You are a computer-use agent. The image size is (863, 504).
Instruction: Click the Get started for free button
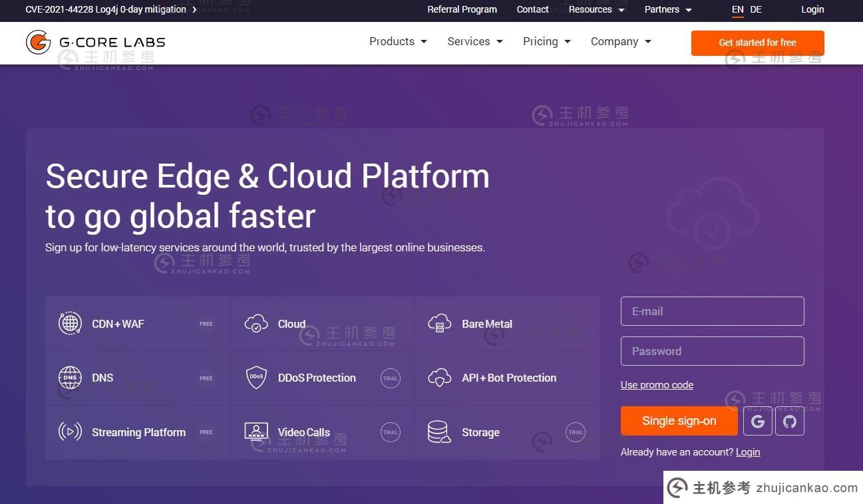pos(757,43)
